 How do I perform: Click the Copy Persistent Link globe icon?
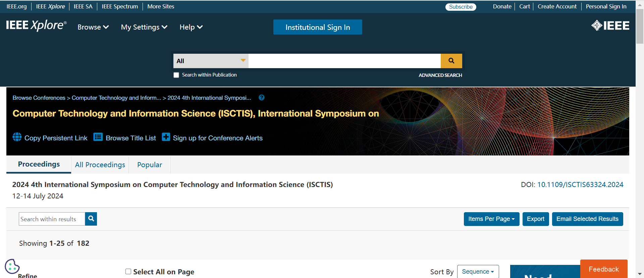(x=17, y=137)
